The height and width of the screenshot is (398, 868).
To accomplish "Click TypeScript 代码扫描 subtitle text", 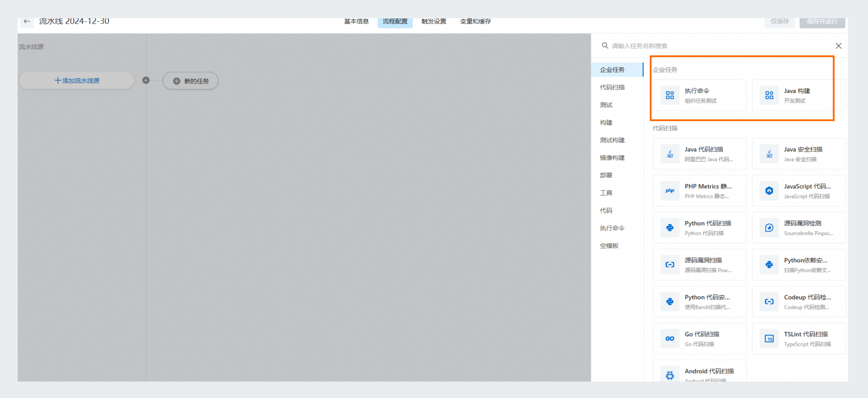I will pyautogui.click(x=807, y=344).
